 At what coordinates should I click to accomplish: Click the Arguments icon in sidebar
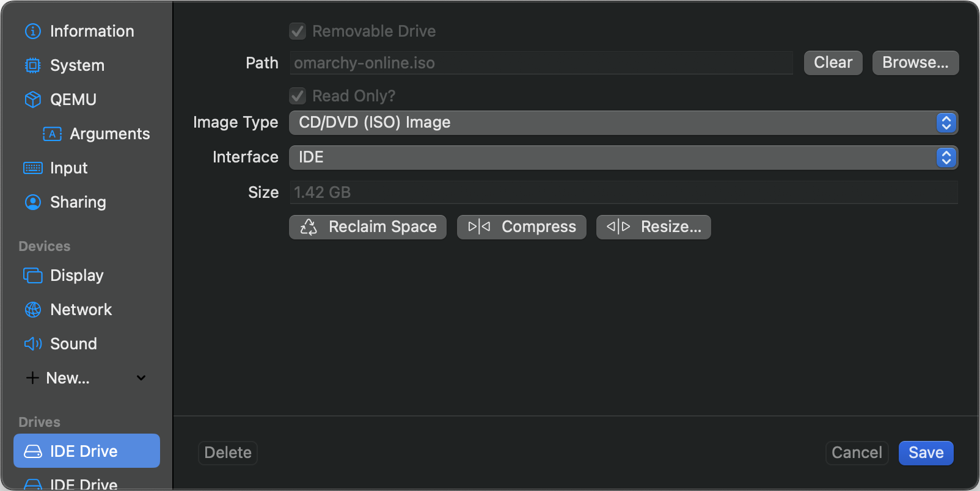pyautogui.click(x=52, y=134)
